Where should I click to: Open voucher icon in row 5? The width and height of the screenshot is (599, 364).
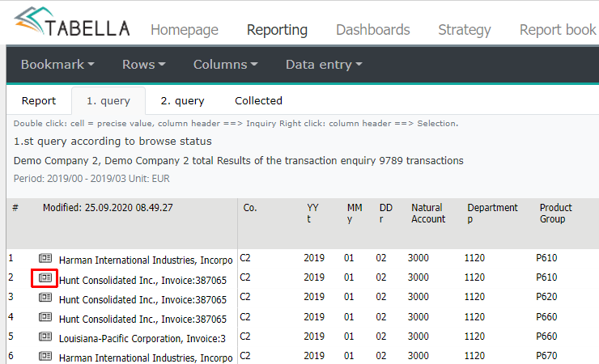45,336
